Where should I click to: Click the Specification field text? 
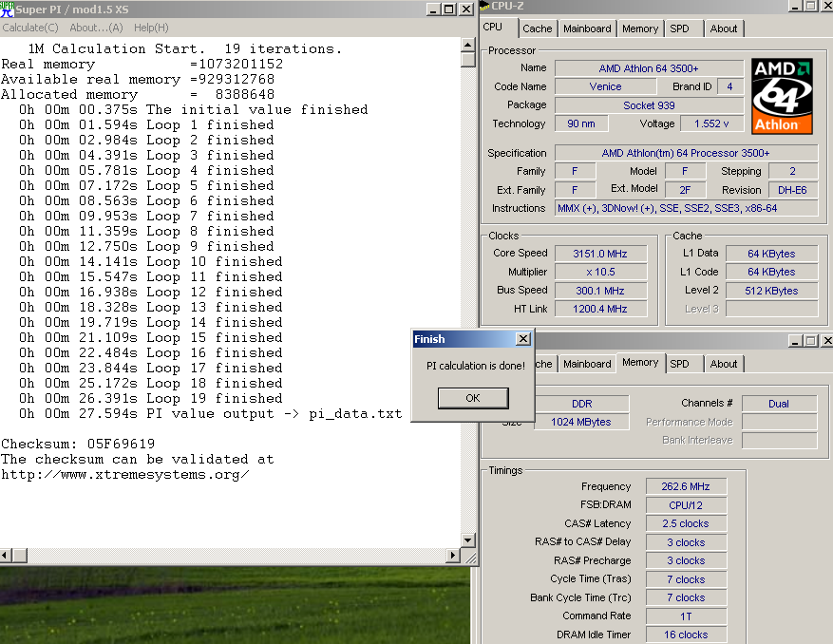[686, 153]
